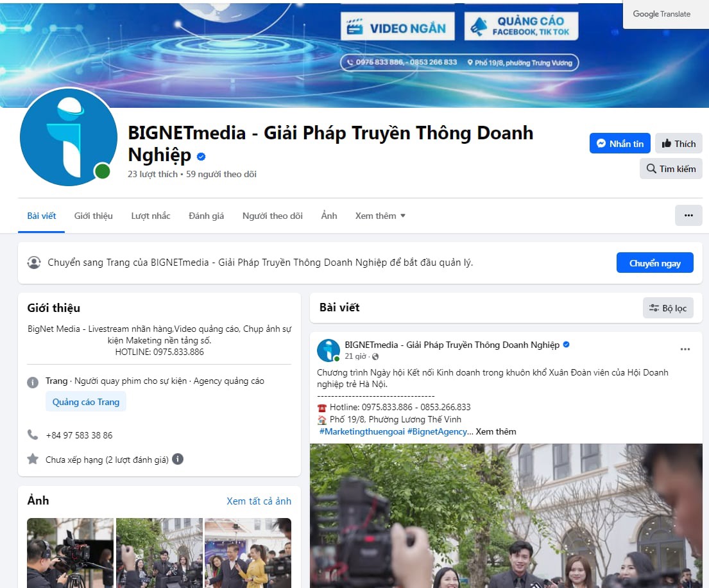Open the Ảnh tab

(x=329, y=216)
